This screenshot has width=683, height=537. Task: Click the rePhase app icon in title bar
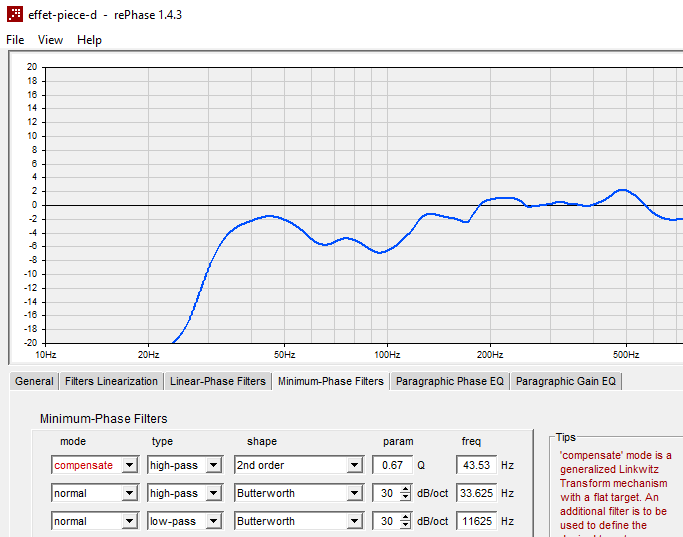point(15,14)
